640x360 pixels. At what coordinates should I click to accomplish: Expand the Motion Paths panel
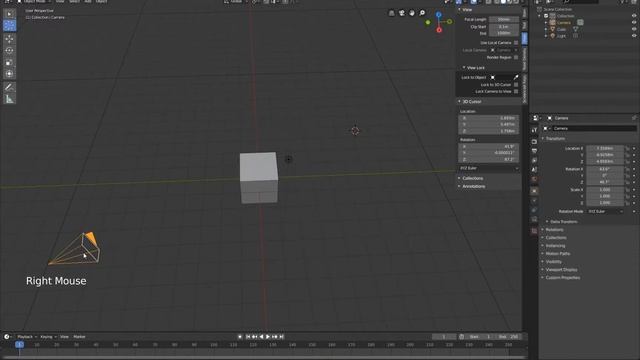click(x=558, y=253)
